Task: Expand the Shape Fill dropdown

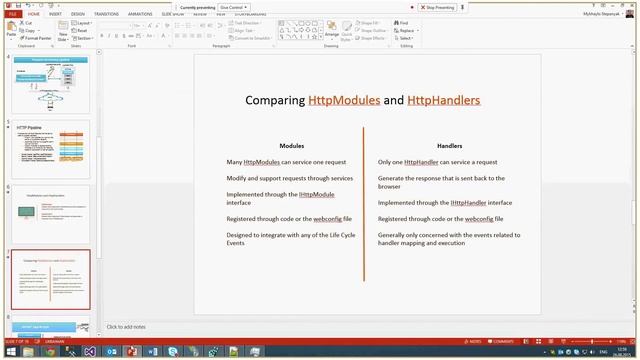Action: click(367, 23)
